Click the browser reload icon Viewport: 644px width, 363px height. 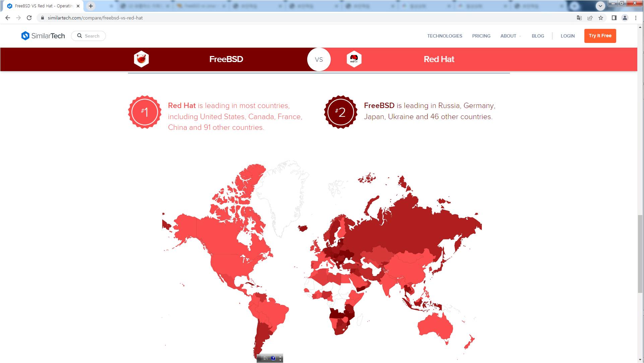point(29,18)
